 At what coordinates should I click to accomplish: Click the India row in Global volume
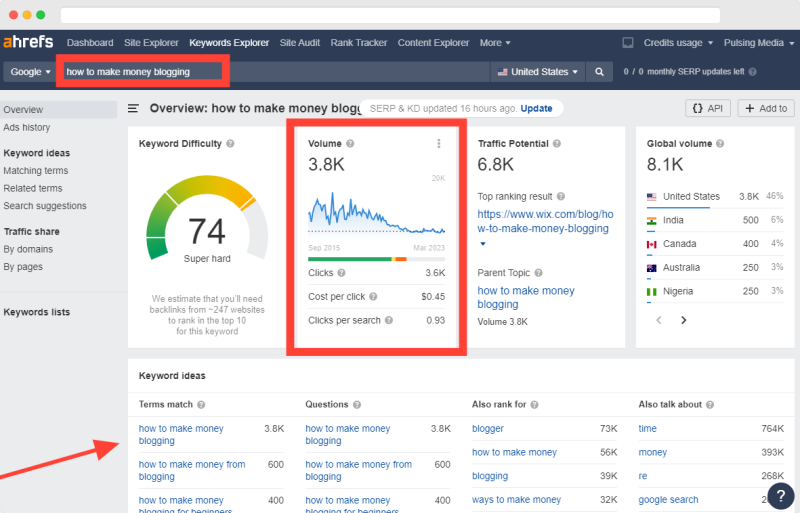(715, 220)
